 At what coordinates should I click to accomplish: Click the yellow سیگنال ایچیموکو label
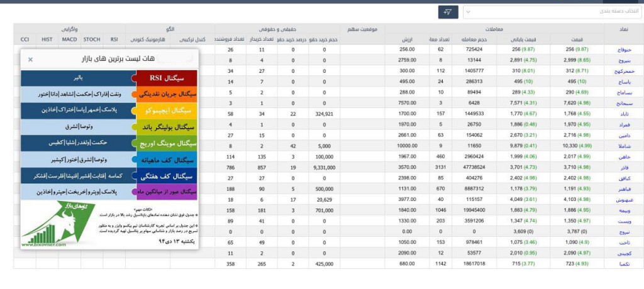pos(166,111)
